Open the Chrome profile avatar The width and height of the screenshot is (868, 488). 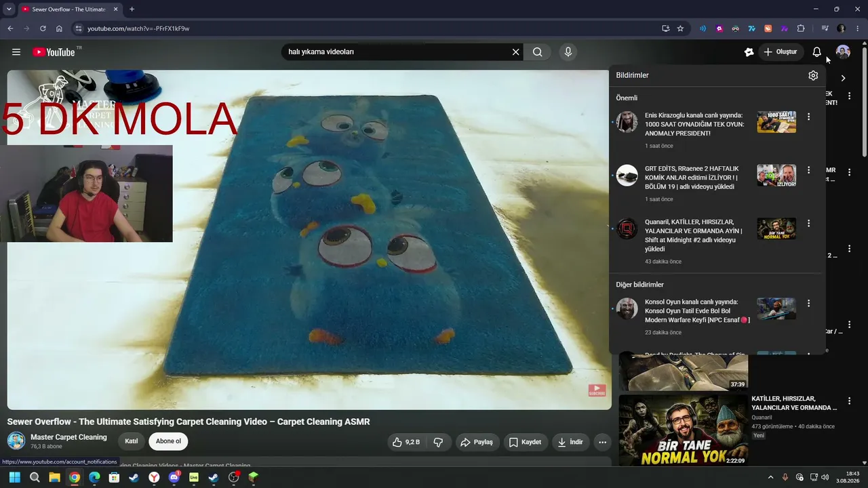pos(842,28)
